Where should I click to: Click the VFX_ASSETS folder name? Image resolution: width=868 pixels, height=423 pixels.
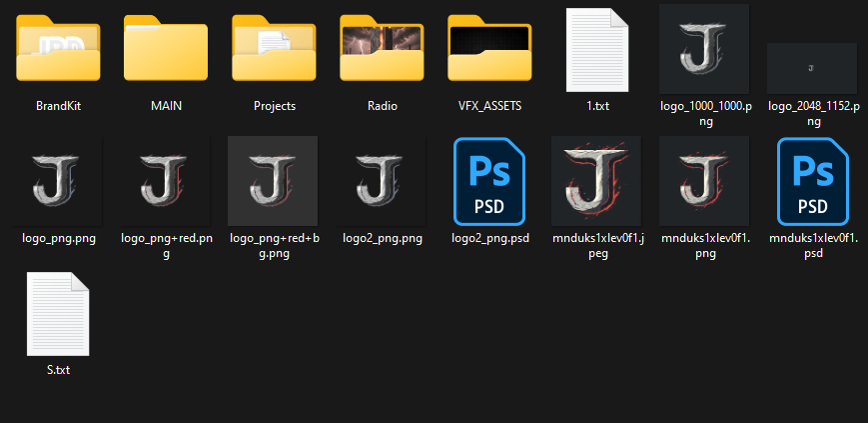(489, 106)
